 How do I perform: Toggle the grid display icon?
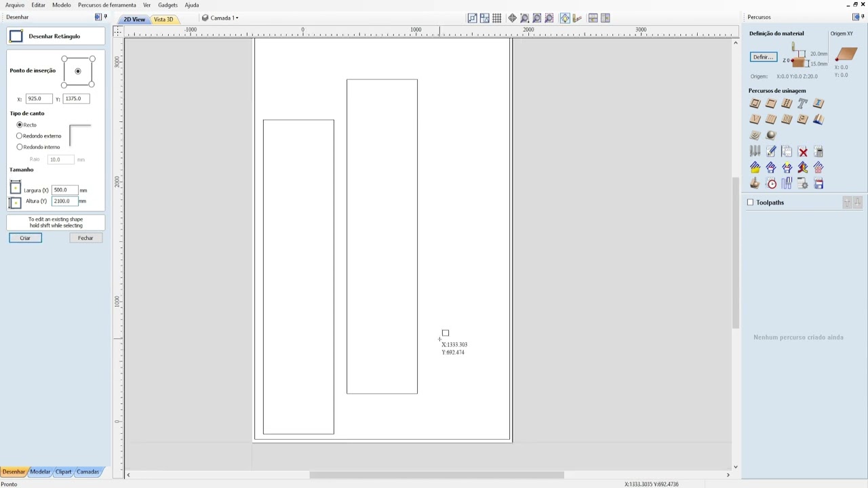coord(497,18)
